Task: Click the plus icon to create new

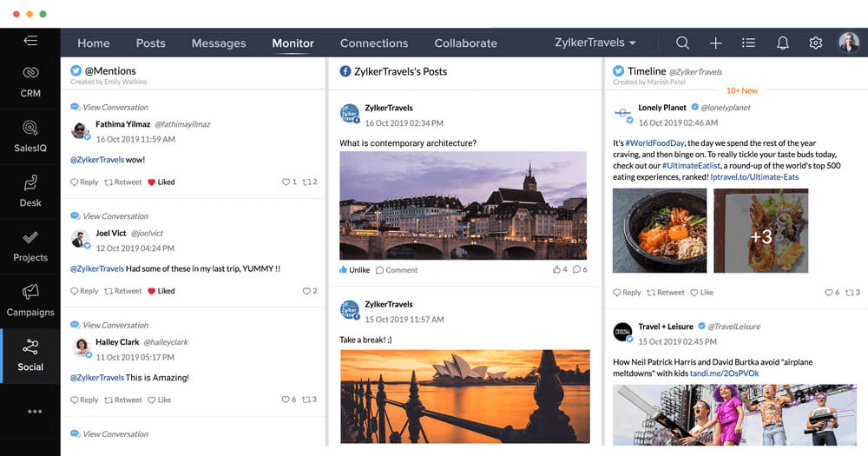Action: coord(716,43)
